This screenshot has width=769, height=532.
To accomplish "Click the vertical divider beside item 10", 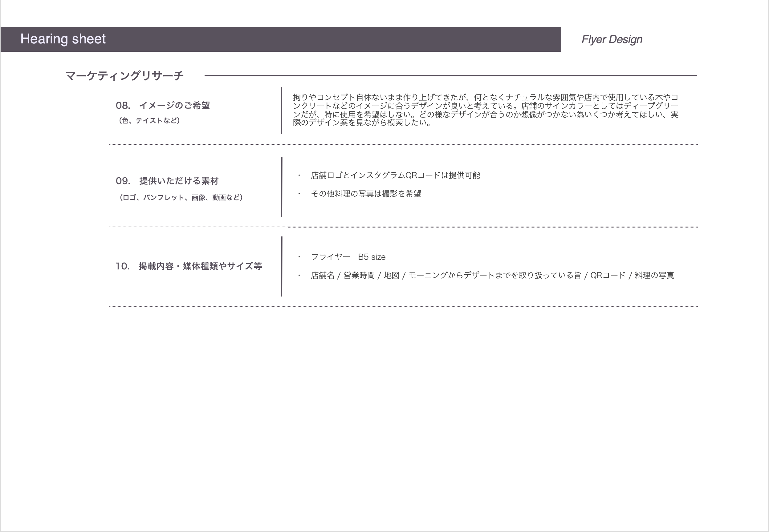I will [282, 266].
